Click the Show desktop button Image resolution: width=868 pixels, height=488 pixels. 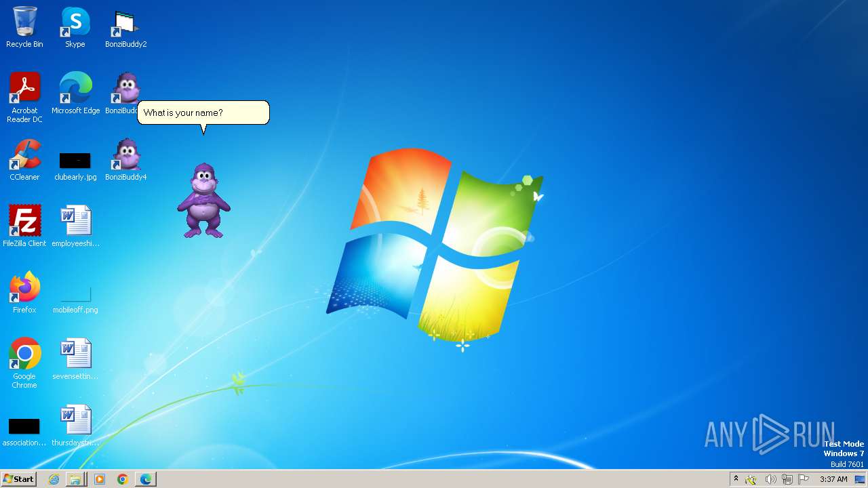click(x=861, y=479)
